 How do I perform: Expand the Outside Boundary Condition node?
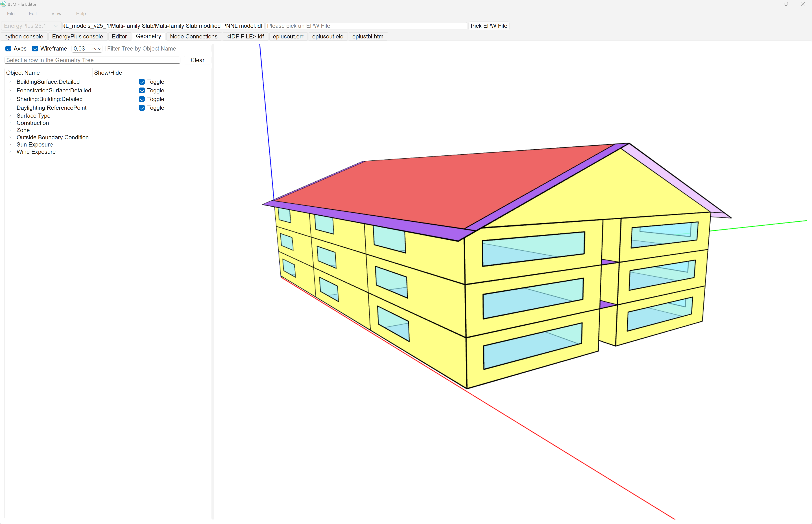point(10,137)
